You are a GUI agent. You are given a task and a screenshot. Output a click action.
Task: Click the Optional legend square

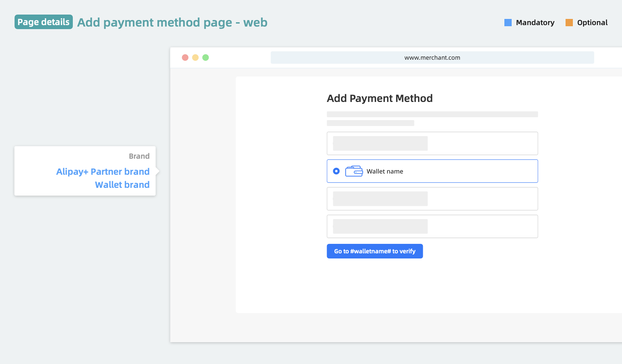pos(569,22)
